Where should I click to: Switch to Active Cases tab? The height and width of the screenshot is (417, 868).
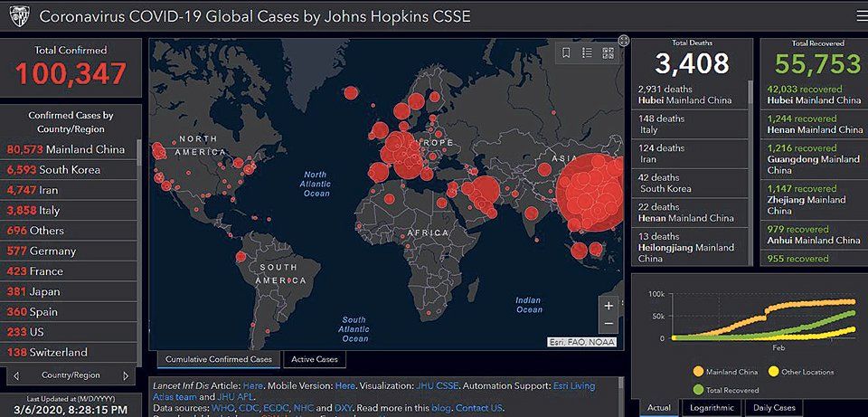click(x=315, y=359)
